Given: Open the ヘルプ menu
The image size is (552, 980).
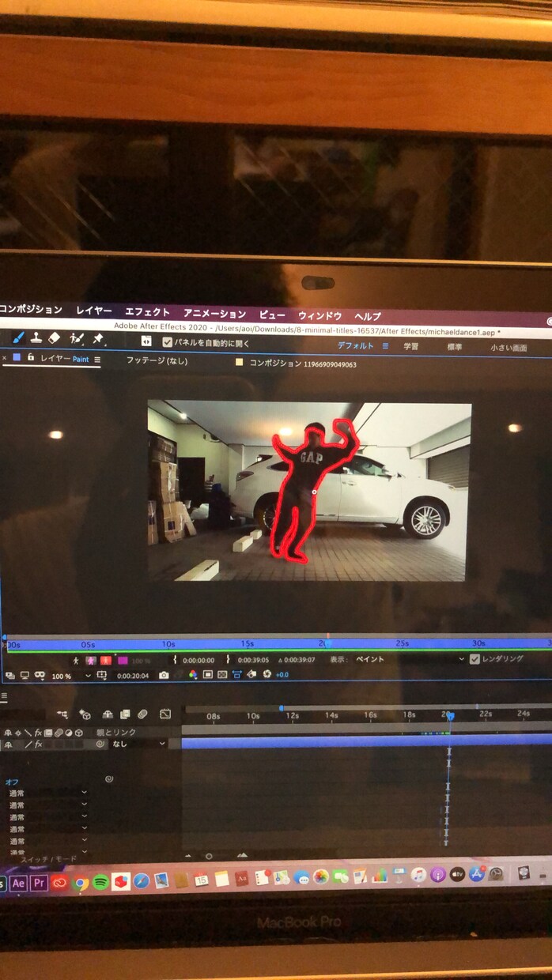Looking at the screenshot, I should coord(368,316).
